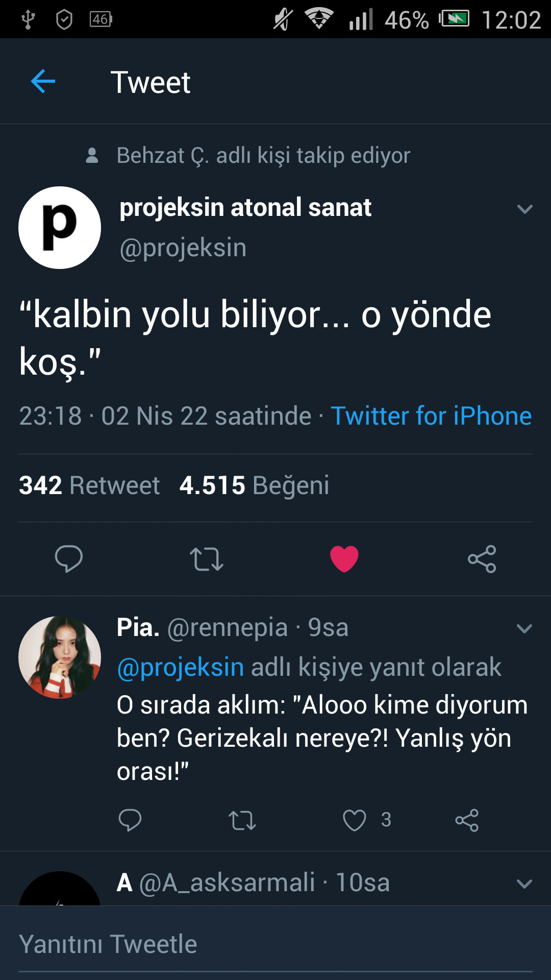View the 4.515 Beğeni likes list
551x980 pixels.
coord(254,485)
